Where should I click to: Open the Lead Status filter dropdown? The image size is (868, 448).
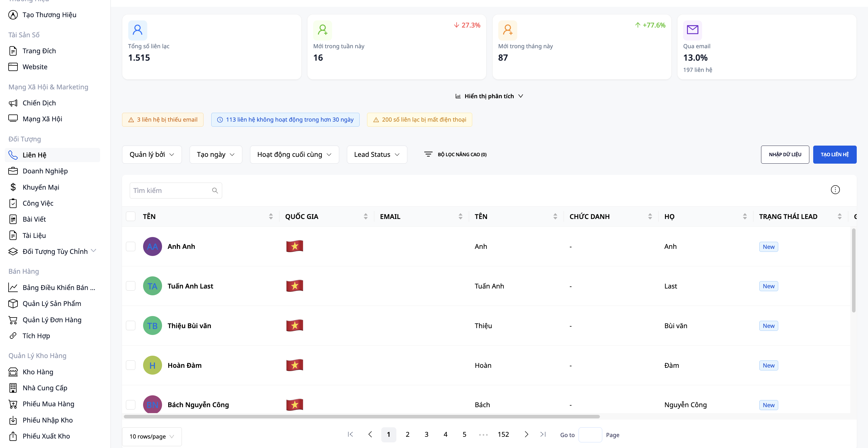(x=377, y=154)
